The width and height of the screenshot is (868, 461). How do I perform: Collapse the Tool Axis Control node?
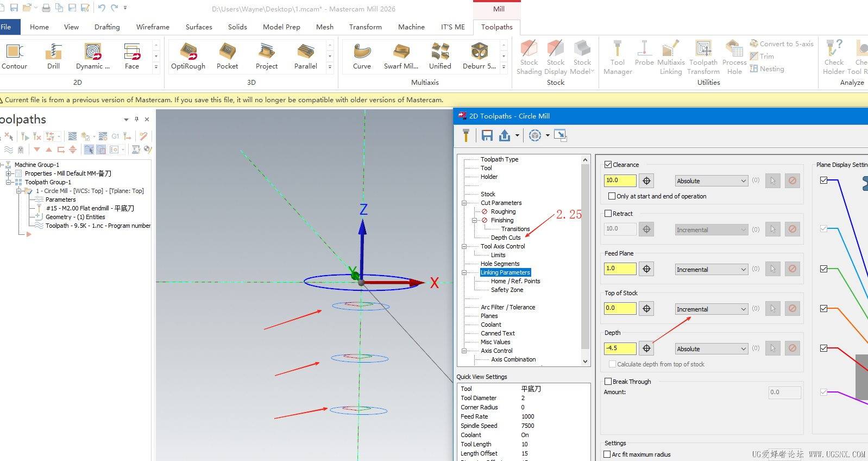coord(464,247)
